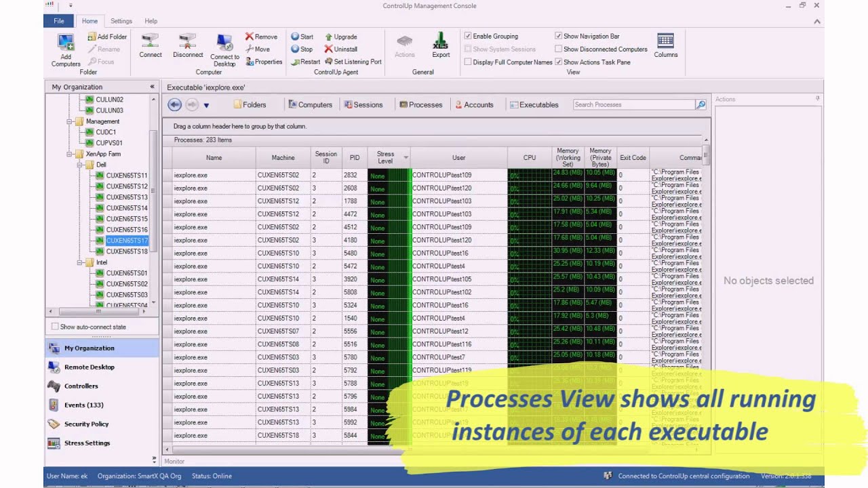
Task: Click Set Listening Port
Action: click(353, 62)
